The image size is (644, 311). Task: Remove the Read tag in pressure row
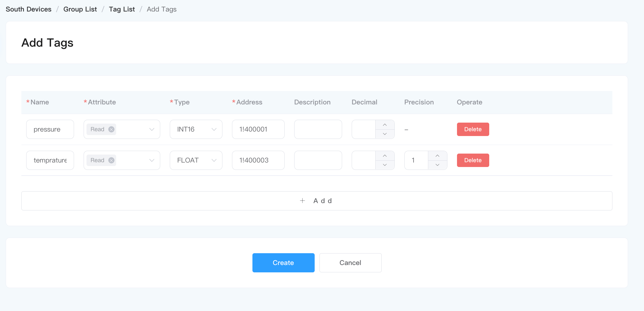[x=111, y=129]
